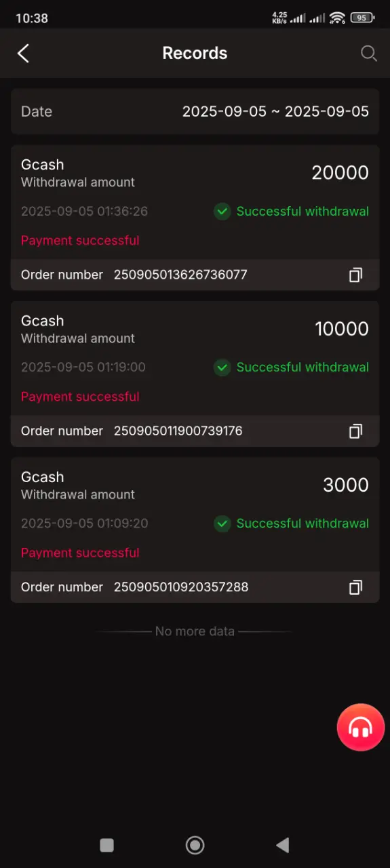Tap Android back triangle button
The width and height of the screenshot is (390, 868).
(283, 844)
